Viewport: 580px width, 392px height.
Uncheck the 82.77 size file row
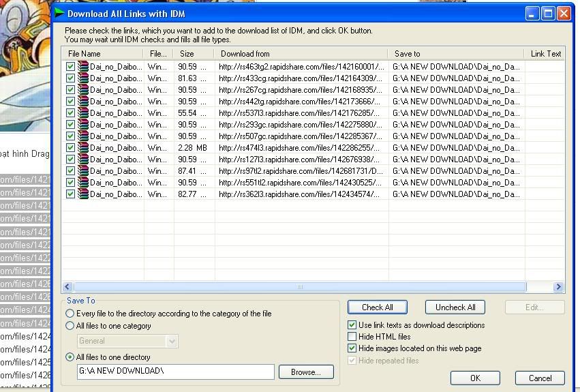coord(70,194)
